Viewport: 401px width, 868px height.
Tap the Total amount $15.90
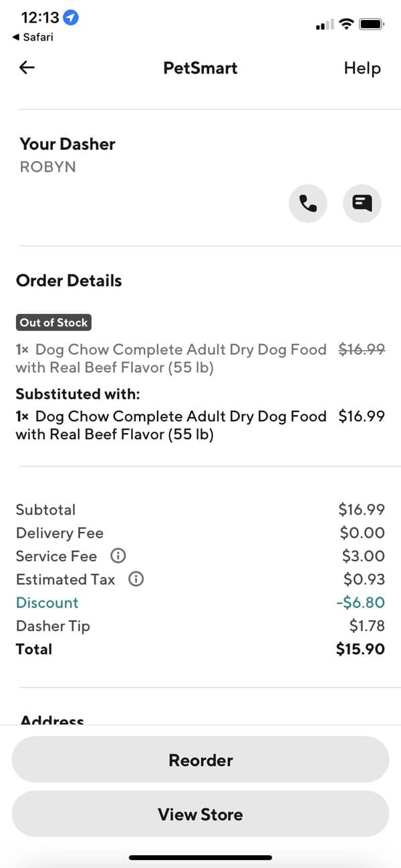[x=360, y=649]
